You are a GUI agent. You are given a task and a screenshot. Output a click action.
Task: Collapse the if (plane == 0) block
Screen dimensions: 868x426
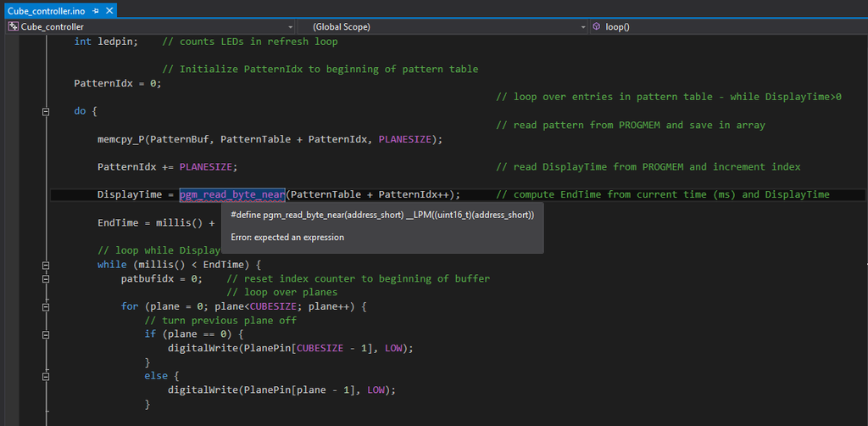tap(46, 334)
